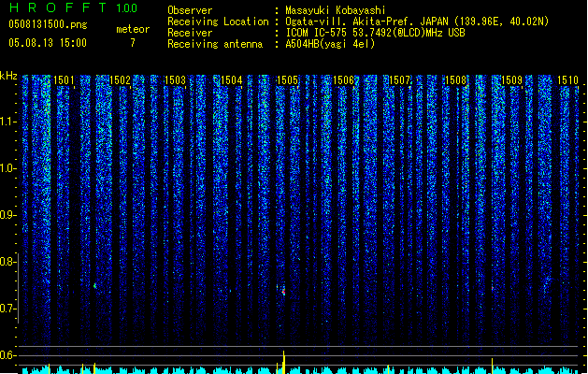Click the 0.9 frequency axis label
The image size is (588, 374).
(7, 215)
